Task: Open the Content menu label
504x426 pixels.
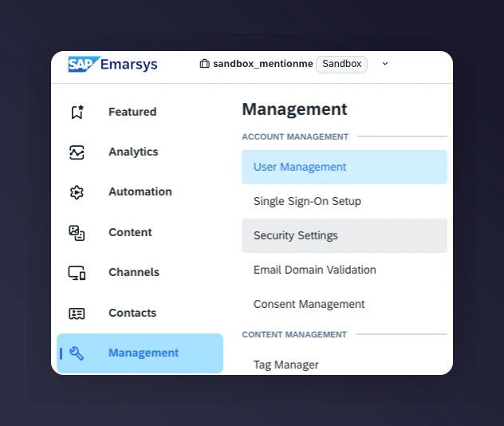Action: coord(130,232)
